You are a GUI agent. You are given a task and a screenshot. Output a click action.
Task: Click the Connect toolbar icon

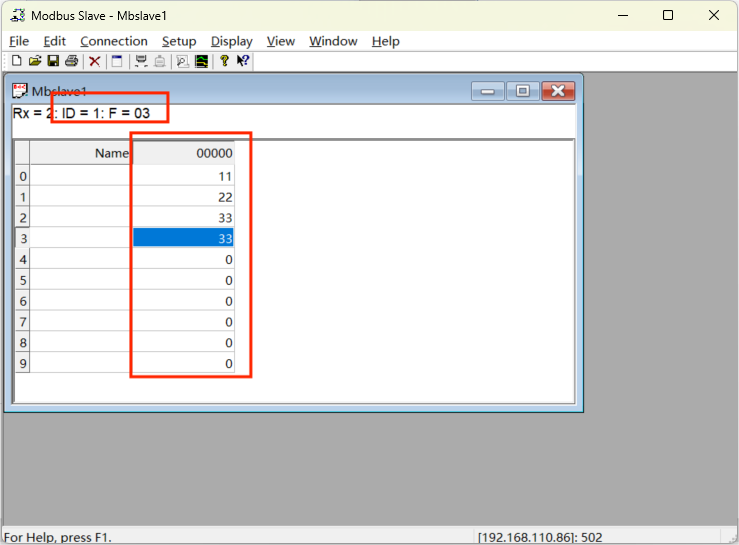click(x=141, y=61)
